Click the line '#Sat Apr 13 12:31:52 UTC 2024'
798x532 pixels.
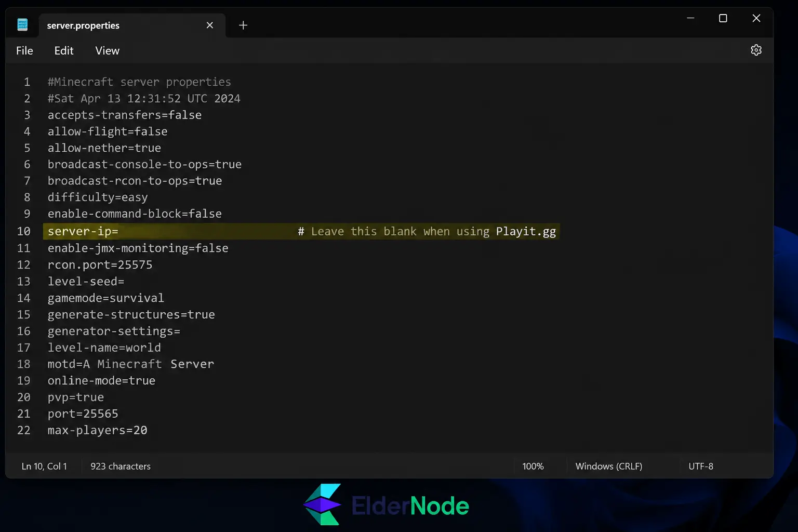click(x=144, y=99)
